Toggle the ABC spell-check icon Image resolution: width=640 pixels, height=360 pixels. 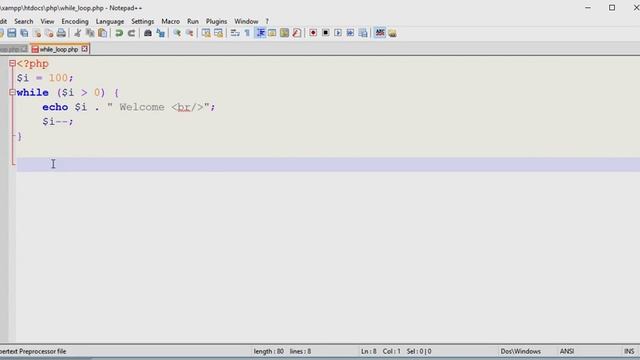380,33
